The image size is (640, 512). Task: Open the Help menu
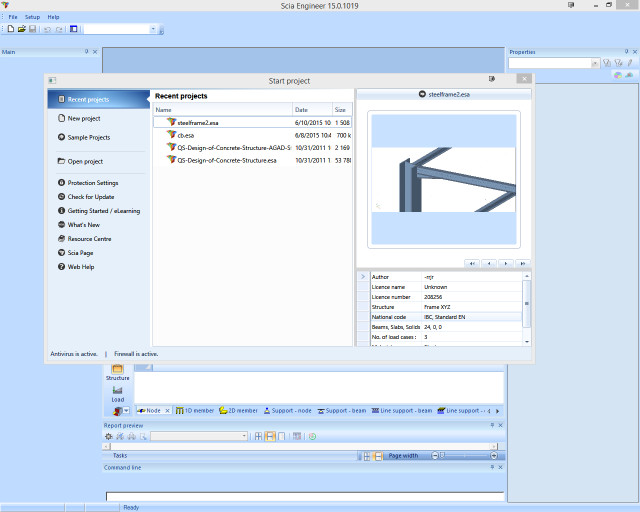coord(53,17)
